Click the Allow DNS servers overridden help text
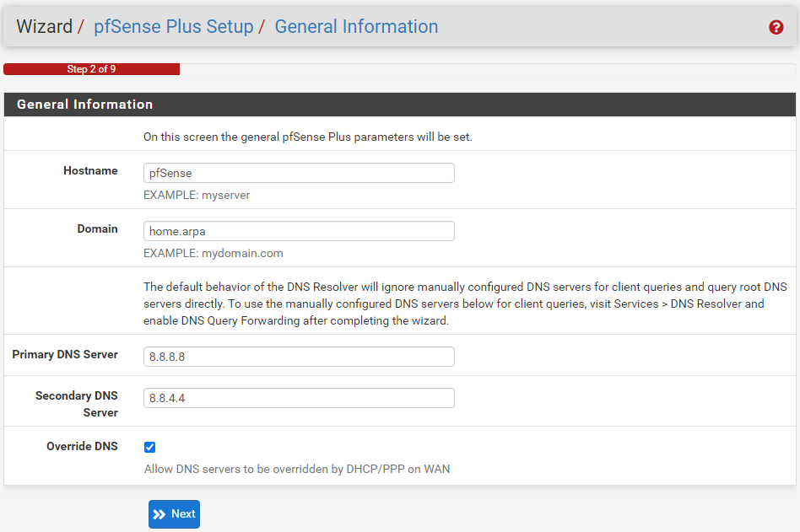This screenshot has width=800, height=532. 297,469
